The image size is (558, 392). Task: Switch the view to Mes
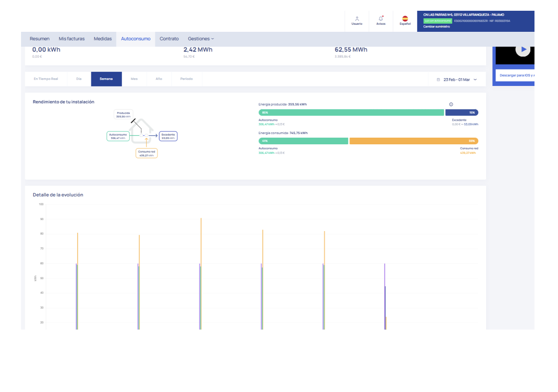coord(134,79)
